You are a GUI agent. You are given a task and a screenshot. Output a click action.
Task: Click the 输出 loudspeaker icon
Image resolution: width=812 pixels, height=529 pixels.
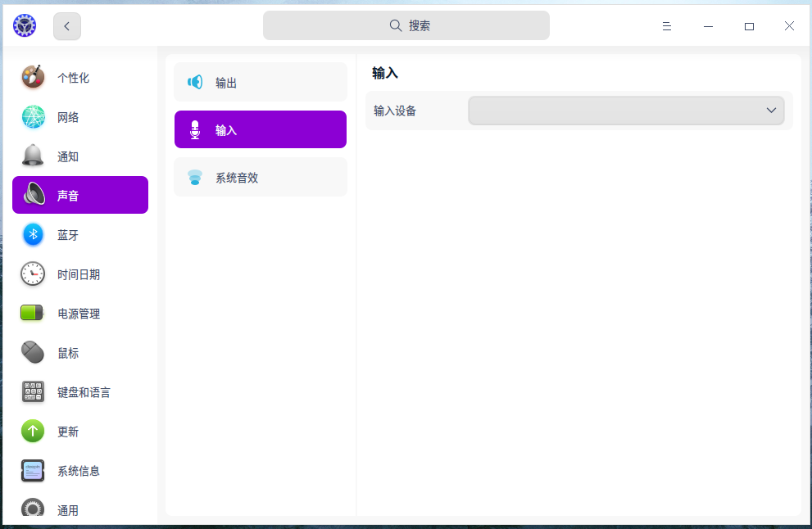(x=195, y=82)
